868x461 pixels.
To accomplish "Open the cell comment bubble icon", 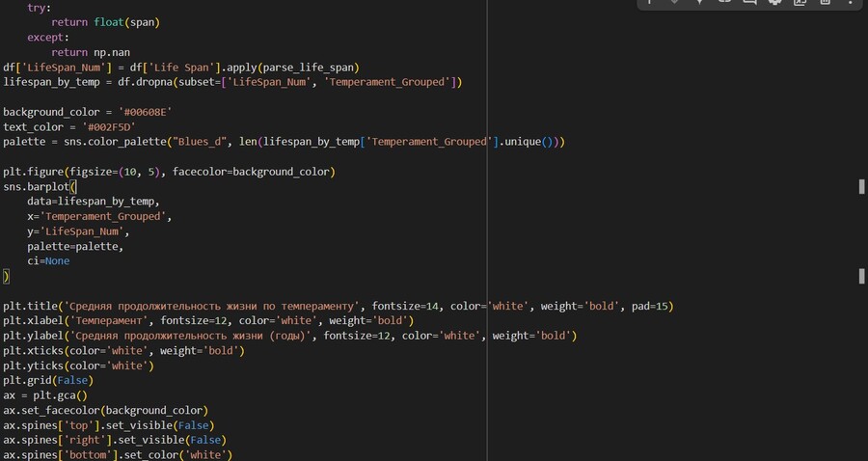I will coord(749,2).
